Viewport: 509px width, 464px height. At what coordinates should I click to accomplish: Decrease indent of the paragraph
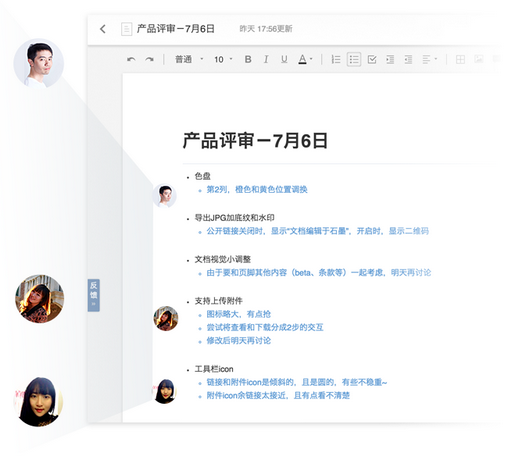[408, 59]
